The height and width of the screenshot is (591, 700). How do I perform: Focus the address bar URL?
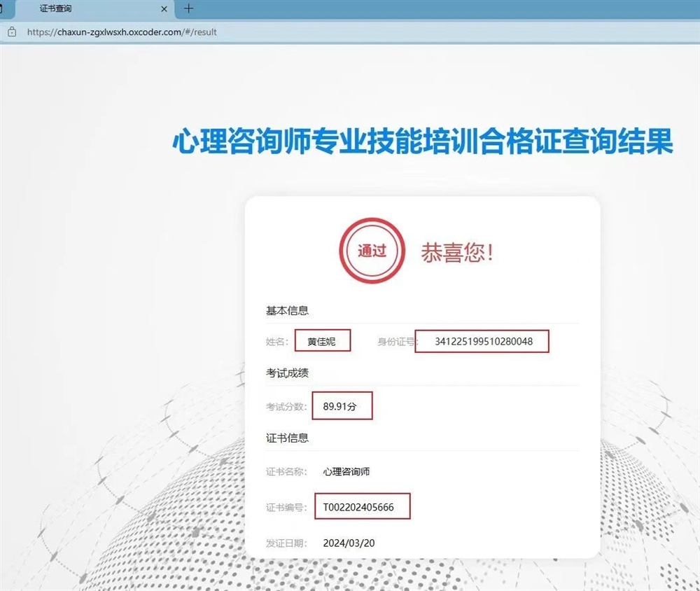[121, 32]
